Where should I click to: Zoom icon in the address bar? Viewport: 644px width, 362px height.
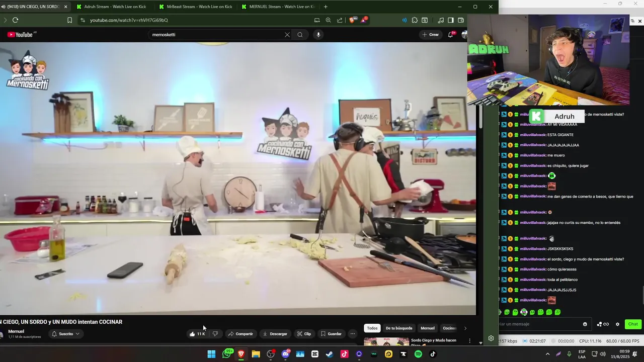click(328, 20)
